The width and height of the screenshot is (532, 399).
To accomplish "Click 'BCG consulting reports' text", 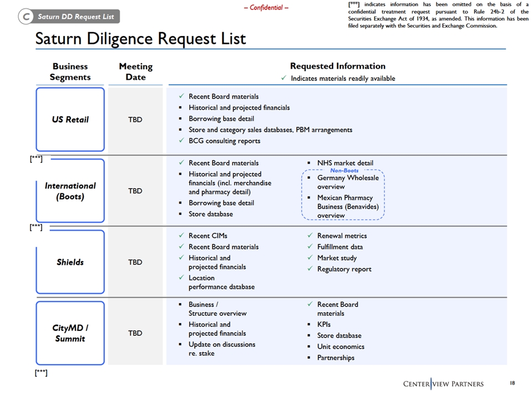I will point(224,141).
